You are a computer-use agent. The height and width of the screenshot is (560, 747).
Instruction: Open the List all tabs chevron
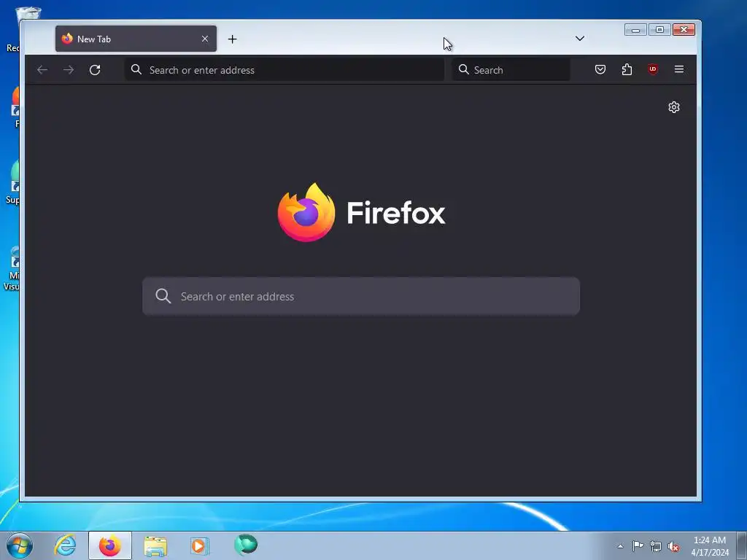coord(580,39)
